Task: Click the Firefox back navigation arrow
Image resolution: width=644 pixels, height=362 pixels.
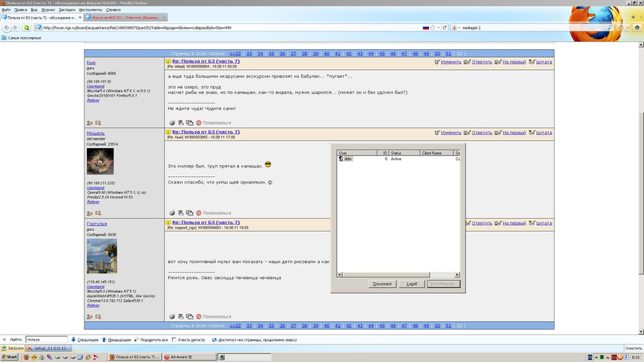Action: [6, 27]
